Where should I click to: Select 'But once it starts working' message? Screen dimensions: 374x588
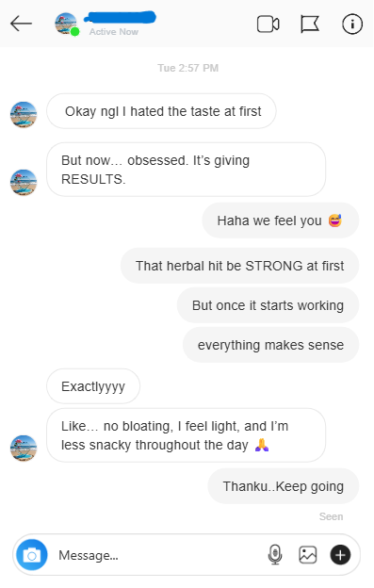[268, 305]
